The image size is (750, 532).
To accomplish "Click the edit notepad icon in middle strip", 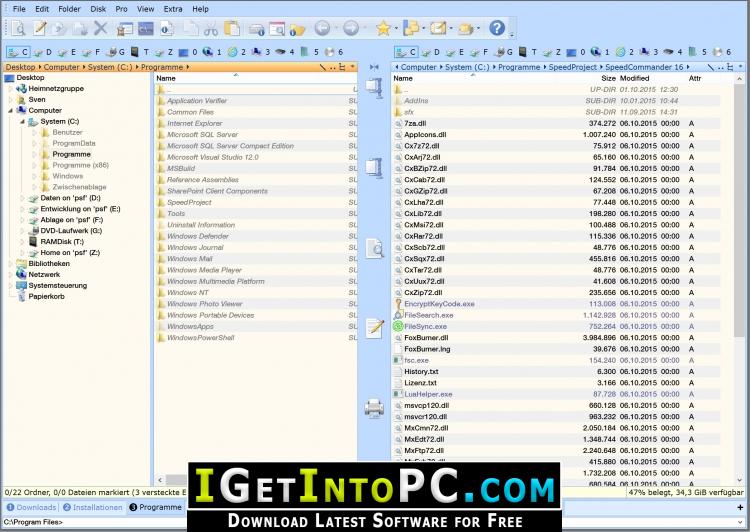I will [375, 328].
